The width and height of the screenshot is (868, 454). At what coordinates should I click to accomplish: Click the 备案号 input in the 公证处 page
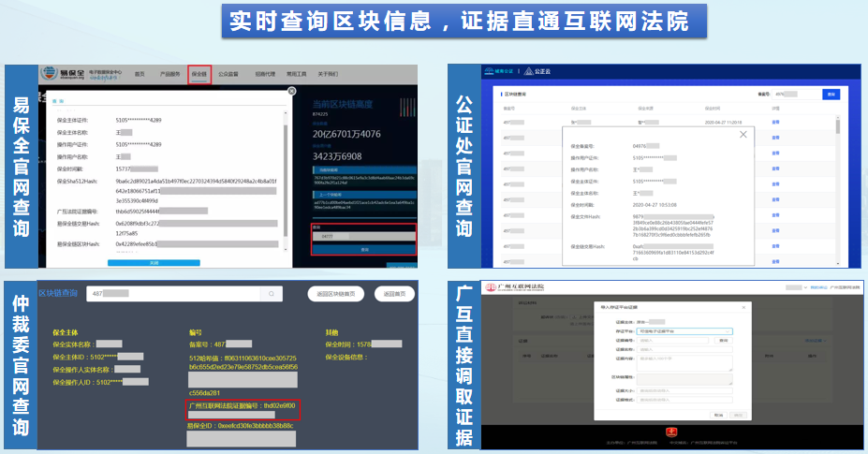tap(796, 95)
